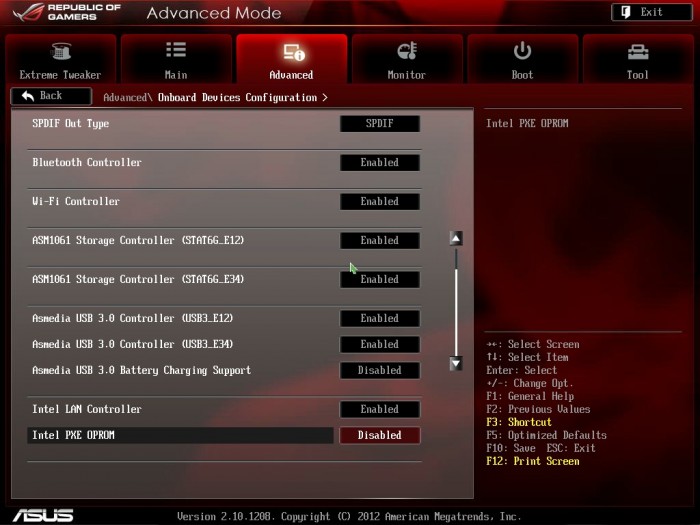Toggle Asmedia USB3_E34 controller Enabled value
700x525 pixels.
click(380, 344)
